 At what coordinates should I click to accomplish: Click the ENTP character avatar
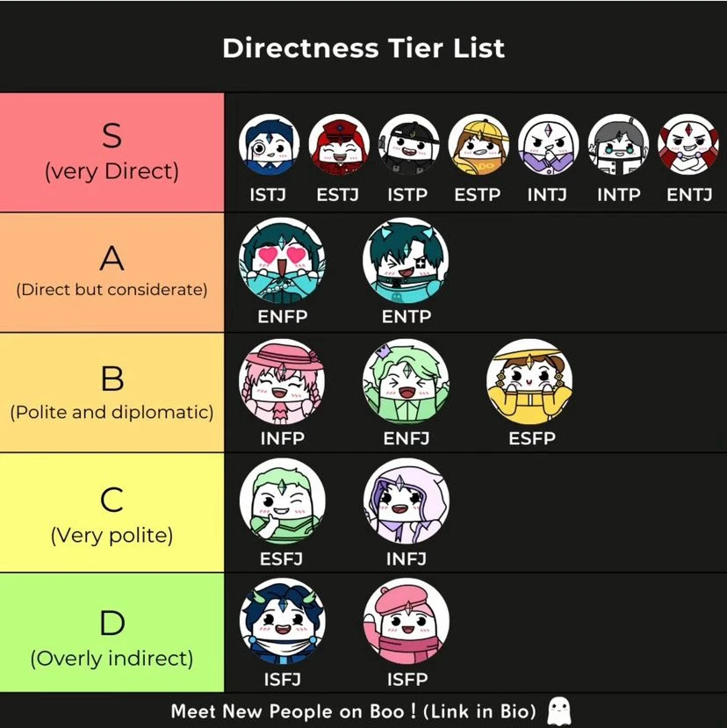coord(406,262)
